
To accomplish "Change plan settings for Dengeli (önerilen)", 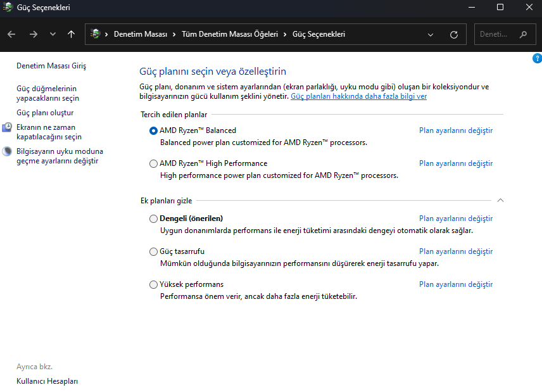I will tap(456, 218).
